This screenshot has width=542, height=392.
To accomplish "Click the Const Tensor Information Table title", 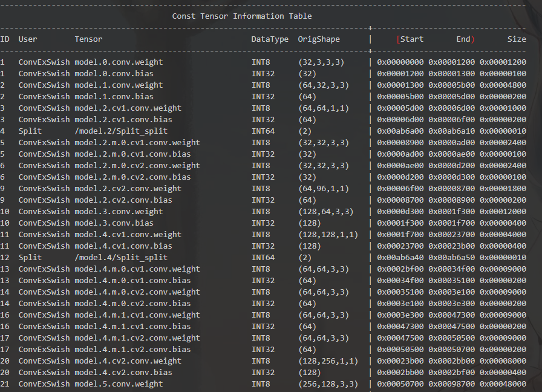I will 242,16.
